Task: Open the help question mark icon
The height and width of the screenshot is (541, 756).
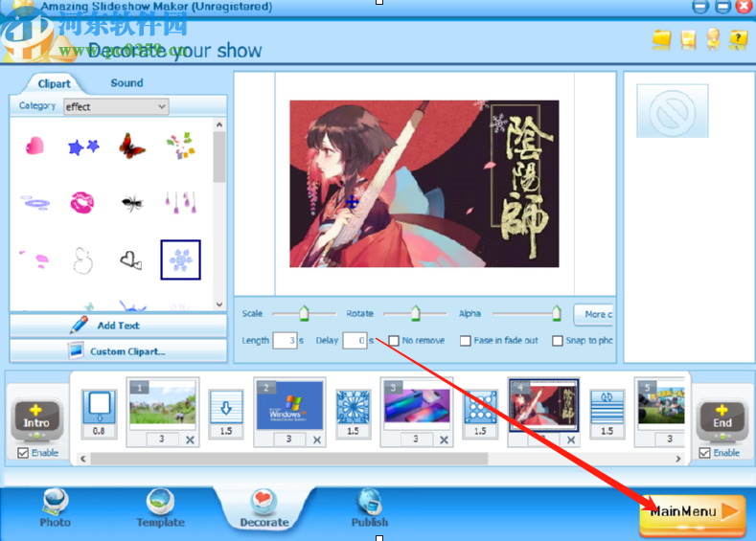Action: [738, 38]
